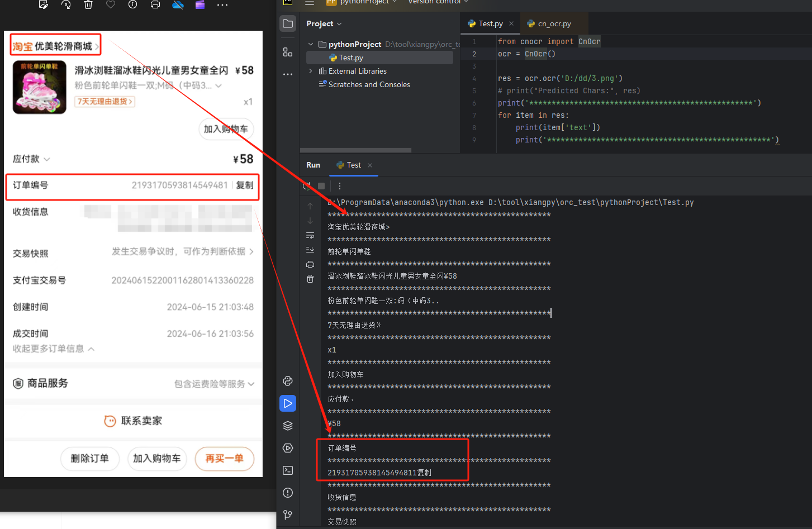
Task: Open the Version control dropdown
Action: [x=438, y=2]
